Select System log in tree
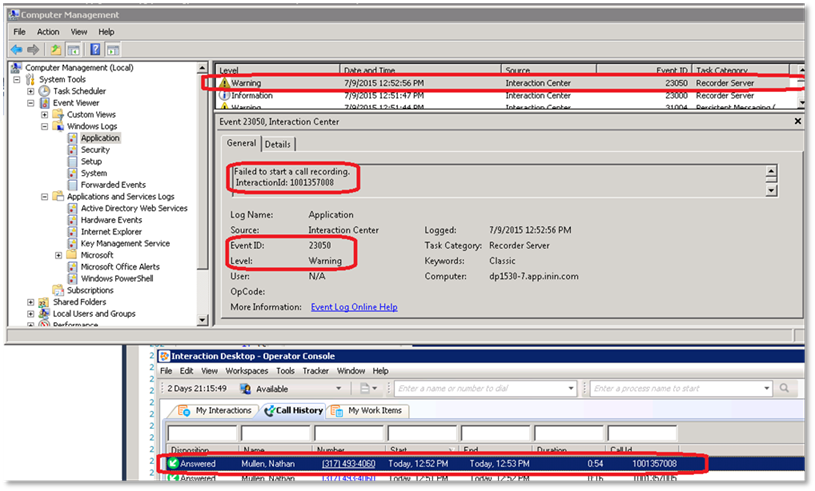 click(x=94, y=173)
